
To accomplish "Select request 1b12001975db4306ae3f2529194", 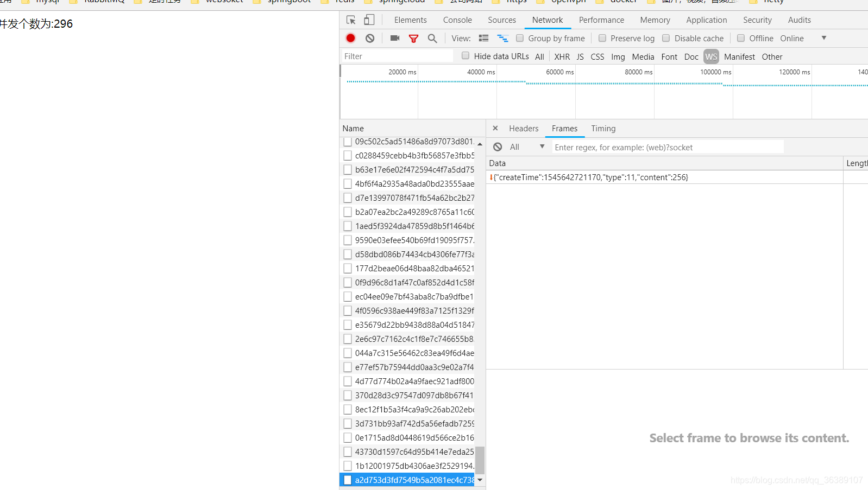I will (x=407, y=466).
